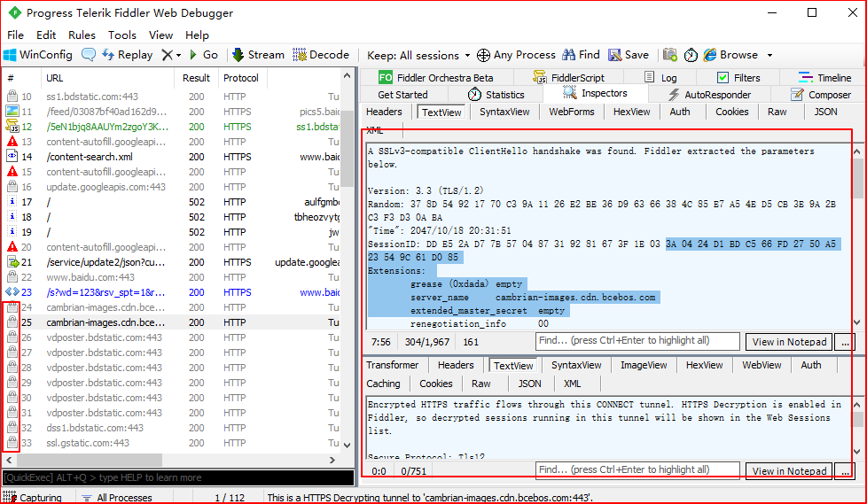The image size is (867, 504).
Task: Expand the toolbar overflow arrow after Browse
Action: point(769,55)
